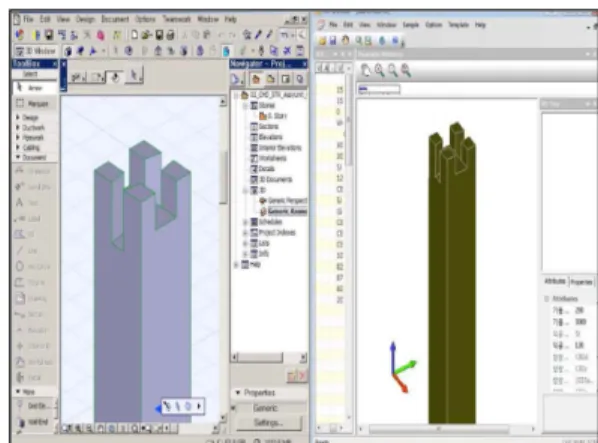This screenshot has width=598, height=443.
Task: Click the Navigator horizontal scrollbar
Action: (x=269, y=357)
